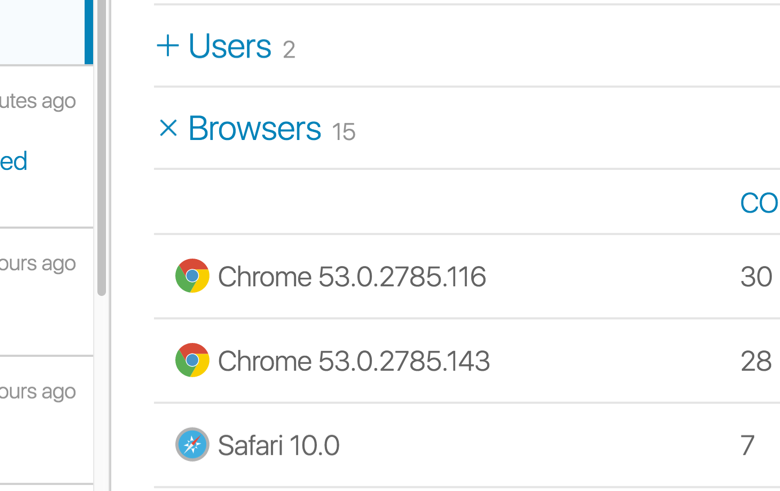Image resolution: width=780 pixels, height=491 pixels.
Task: Click the count 28 for Chrome
Action: pyautogui.click(x=756, y=361)
